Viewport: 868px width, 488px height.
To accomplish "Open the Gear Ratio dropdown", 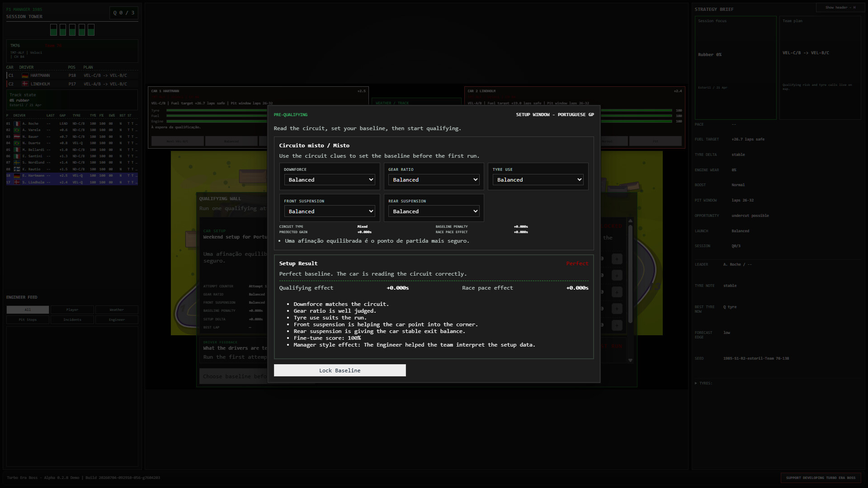I will point(434,180).
